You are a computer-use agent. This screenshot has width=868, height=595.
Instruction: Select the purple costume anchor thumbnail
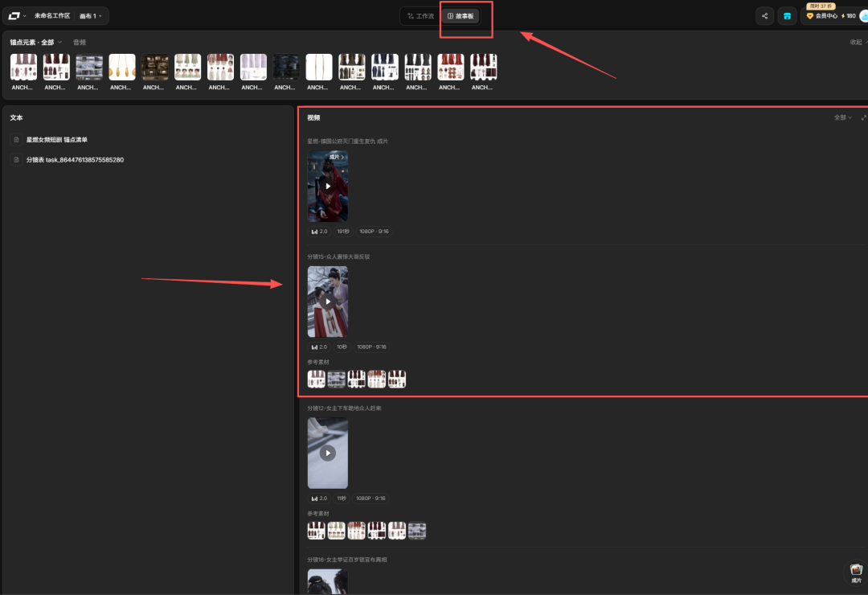click(x=24, y=67)
